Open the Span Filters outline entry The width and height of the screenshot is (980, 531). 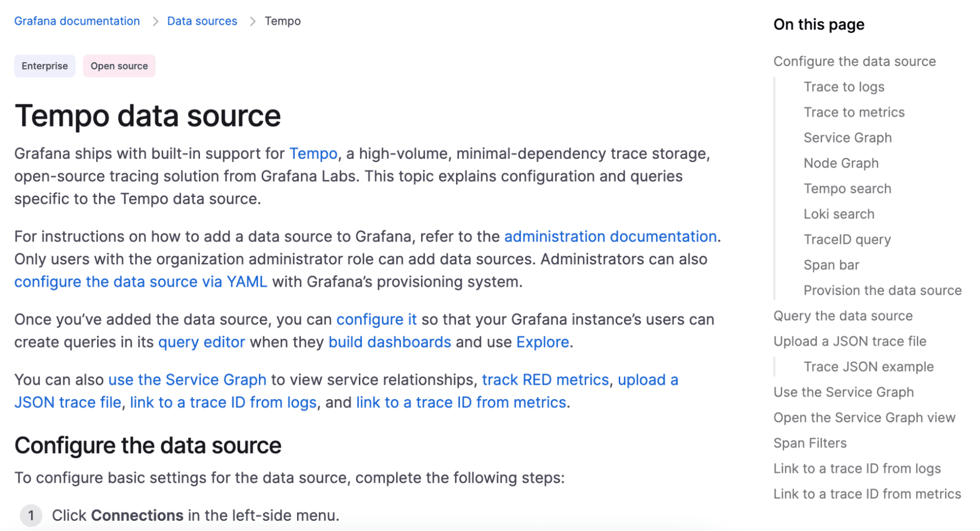click(809, 442)
